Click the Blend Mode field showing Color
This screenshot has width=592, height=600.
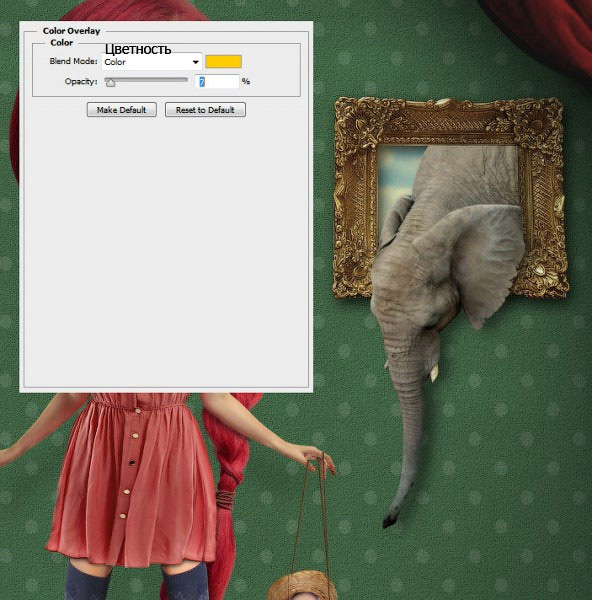[152, 62]
